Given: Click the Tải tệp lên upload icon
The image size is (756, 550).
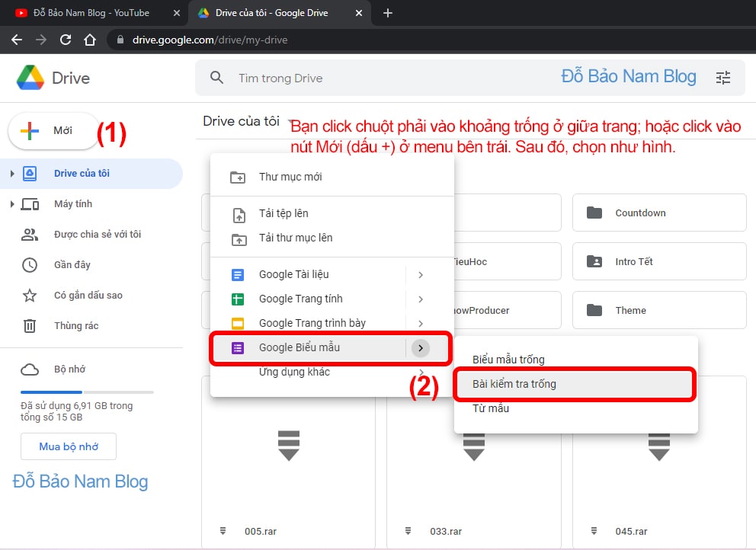Looking at the screenshot, I should (x=239, y=215).
